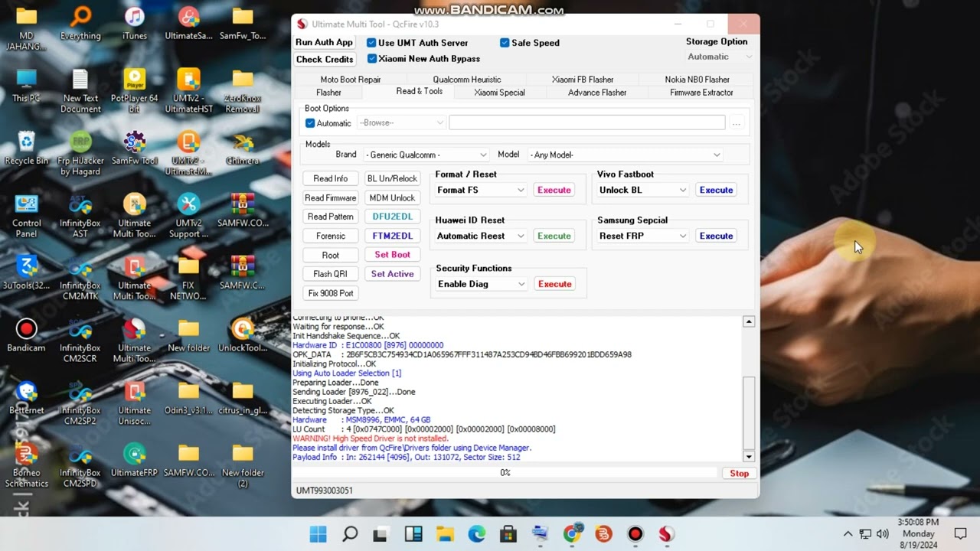This screenshot has width=980, height=551.
Task: Switch to the Moto Boot Repair tab
Action: pos(351,80)
